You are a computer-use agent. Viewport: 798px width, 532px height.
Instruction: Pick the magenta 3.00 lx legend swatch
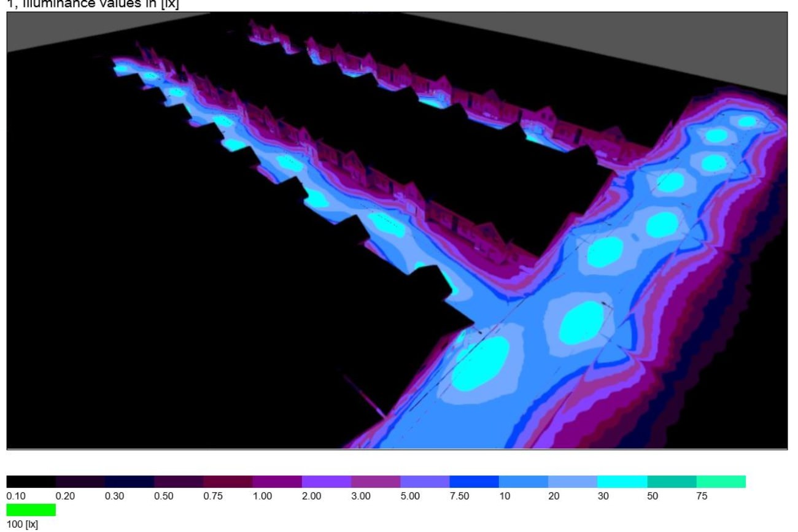376,482
